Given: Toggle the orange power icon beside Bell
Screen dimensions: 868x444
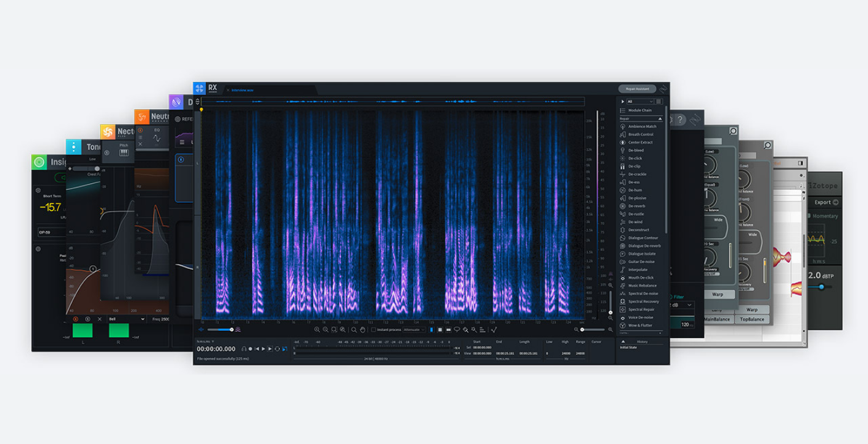Looking at the screenshot, I should click(76, 319).
